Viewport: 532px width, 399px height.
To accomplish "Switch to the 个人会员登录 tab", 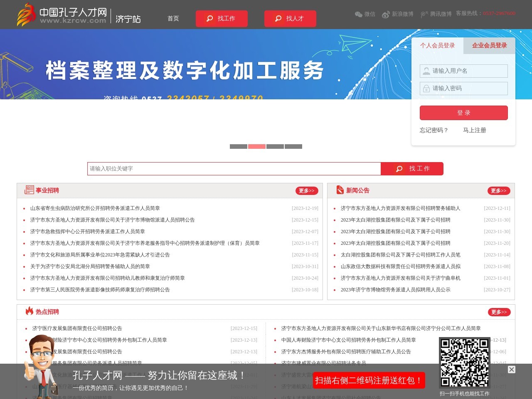I will pyautogui.click(x=437, y=46).
